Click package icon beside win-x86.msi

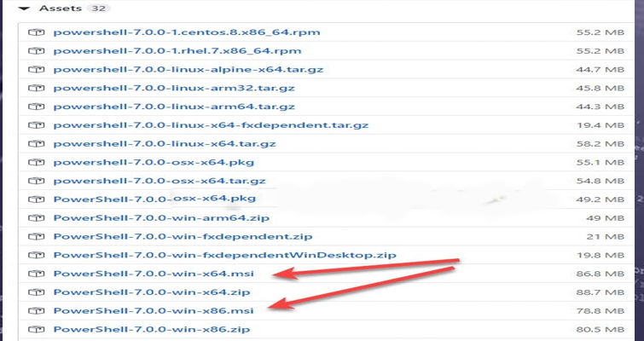coord(36,311)
